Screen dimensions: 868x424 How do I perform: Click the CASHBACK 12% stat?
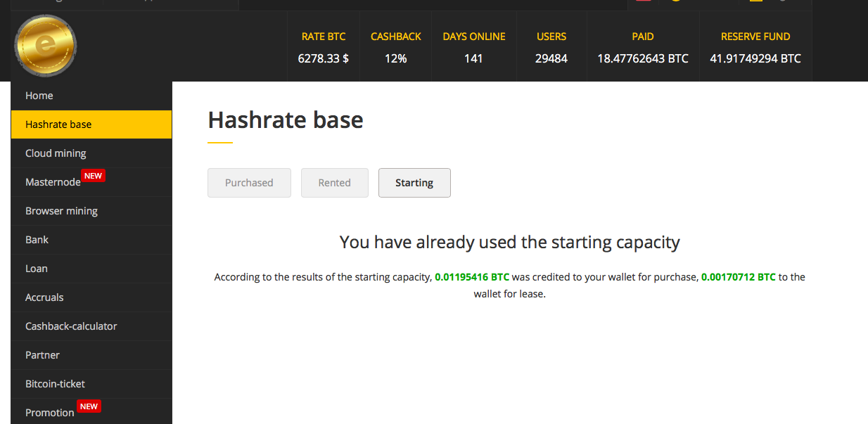(396, 47)
